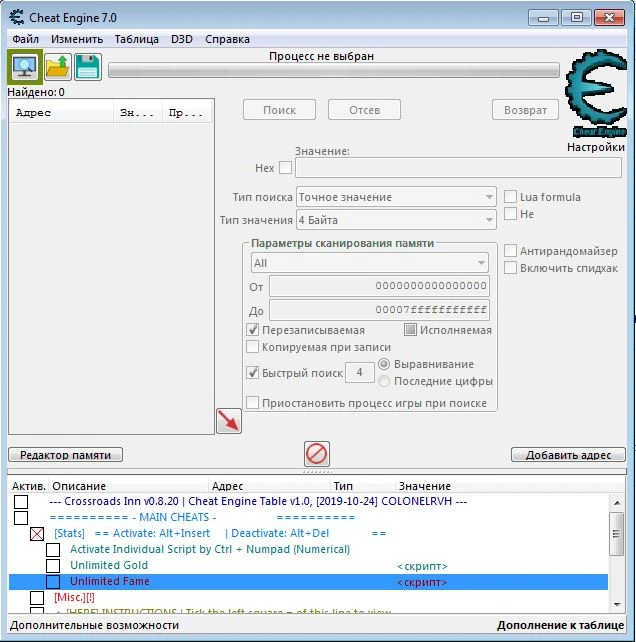Click the scan progress bar

(x=334, y=70)
